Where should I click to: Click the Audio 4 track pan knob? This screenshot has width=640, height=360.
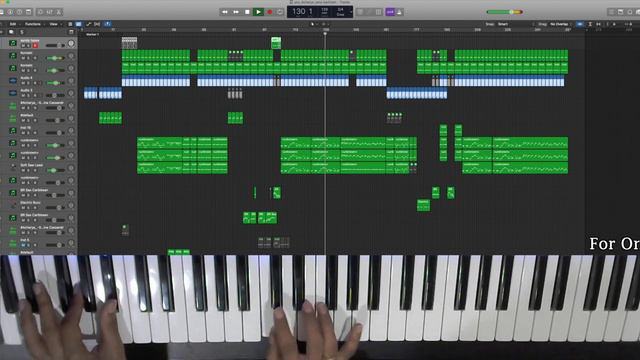(71, 81)
